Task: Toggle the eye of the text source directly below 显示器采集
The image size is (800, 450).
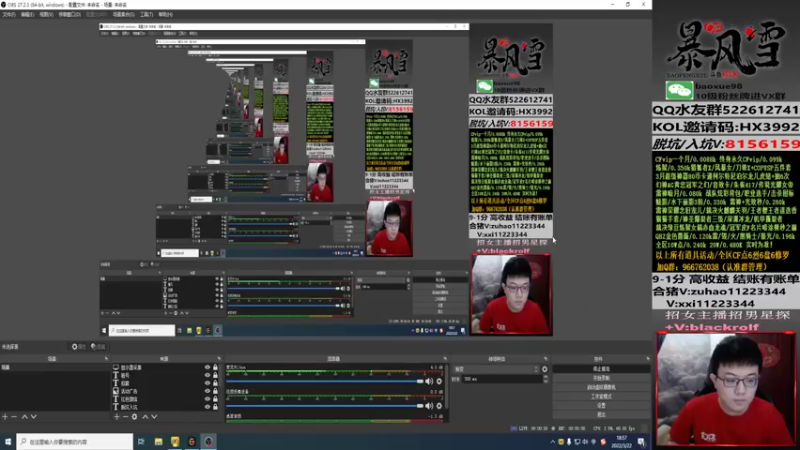Action: point(207,375)
